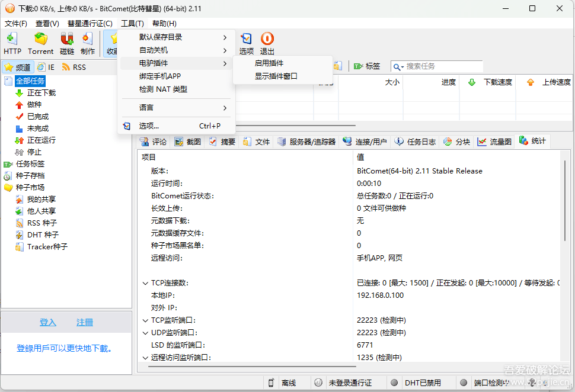Open 任务标签 in the sidebar
The width and height of the screenshot is (575, 392).
pyautogui.click(x=24, y=164)
